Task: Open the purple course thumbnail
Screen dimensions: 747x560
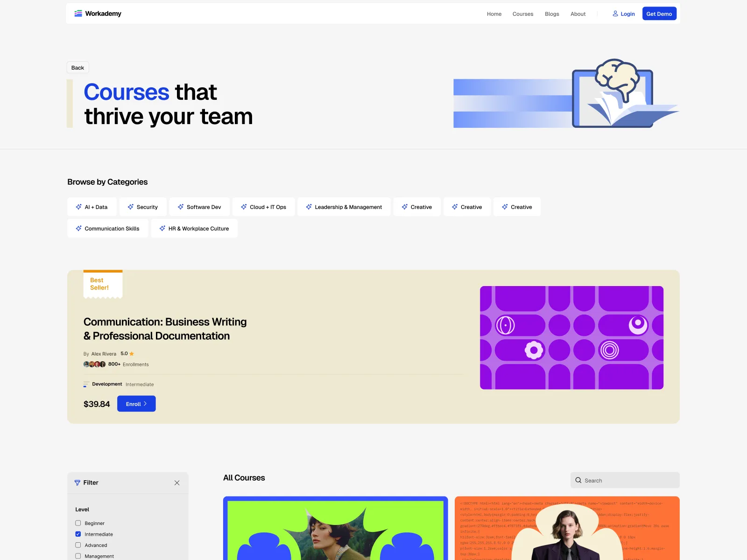Action: pos(571,337)
